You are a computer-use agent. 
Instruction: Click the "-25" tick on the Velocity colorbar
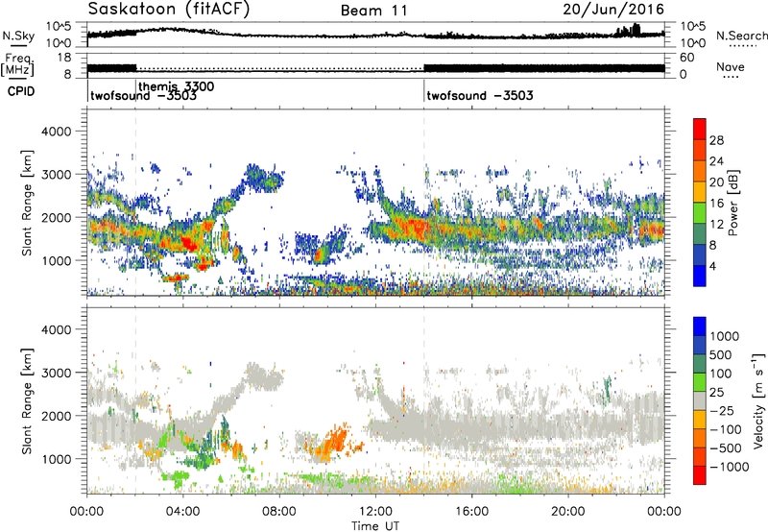(724, 410)
